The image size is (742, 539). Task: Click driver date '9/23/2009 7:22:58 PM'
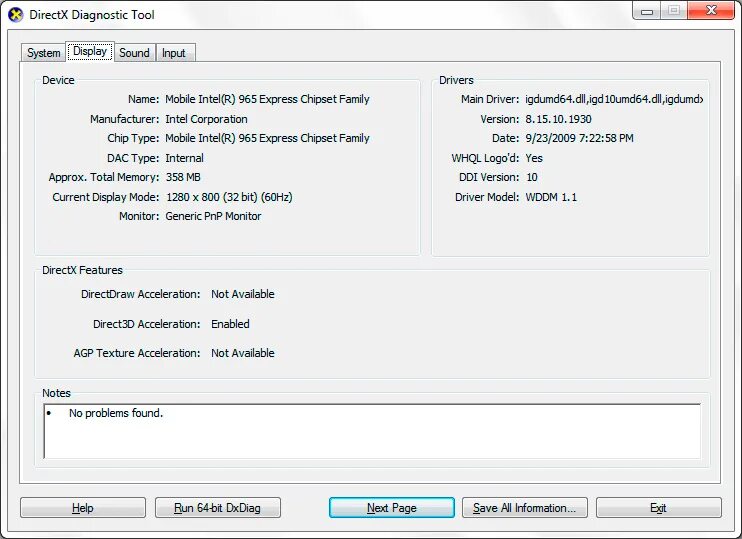click(579, 138)
